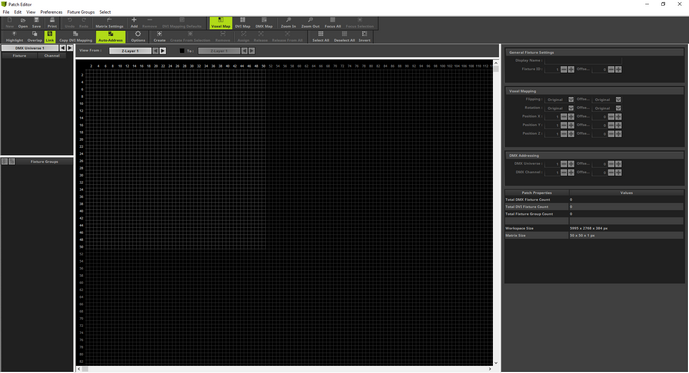This screenshot has height=373, width=689.
Task: Open the Flipping dropdown
Action: pyautogui.click(x=559, y=100)
